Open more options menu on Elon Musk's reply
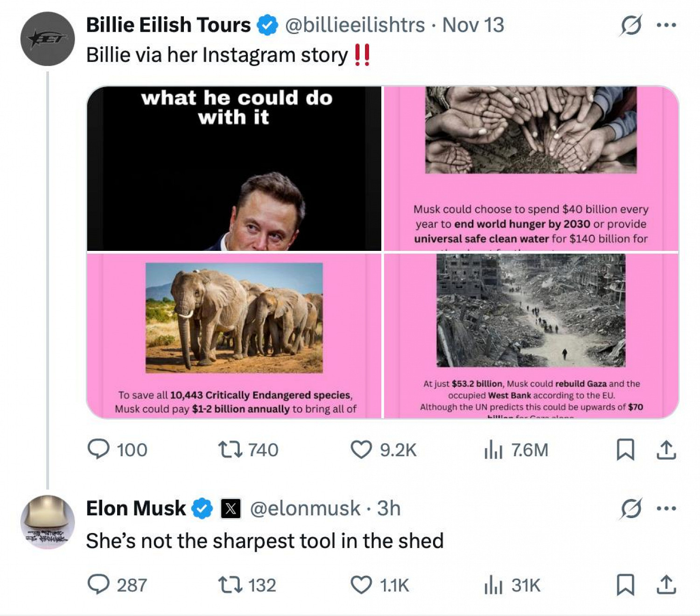700x616 pixels. click(x=666, y=508)
